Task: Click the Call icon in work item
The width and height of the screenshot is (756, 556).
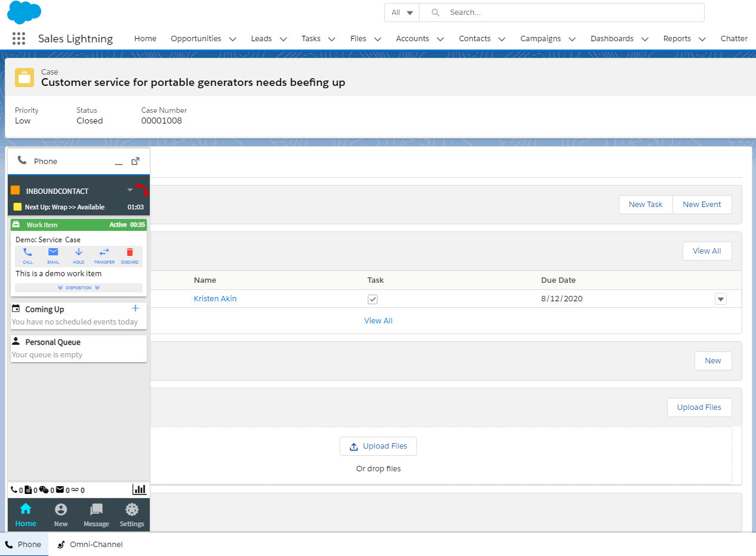Action: pos(27,252)
